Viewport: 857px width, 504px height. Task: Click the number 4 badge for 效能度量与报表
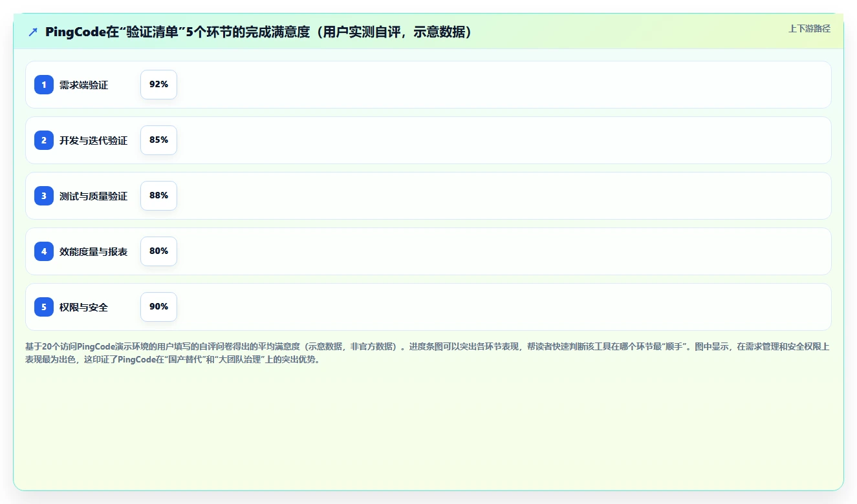(x=44, y=251)
